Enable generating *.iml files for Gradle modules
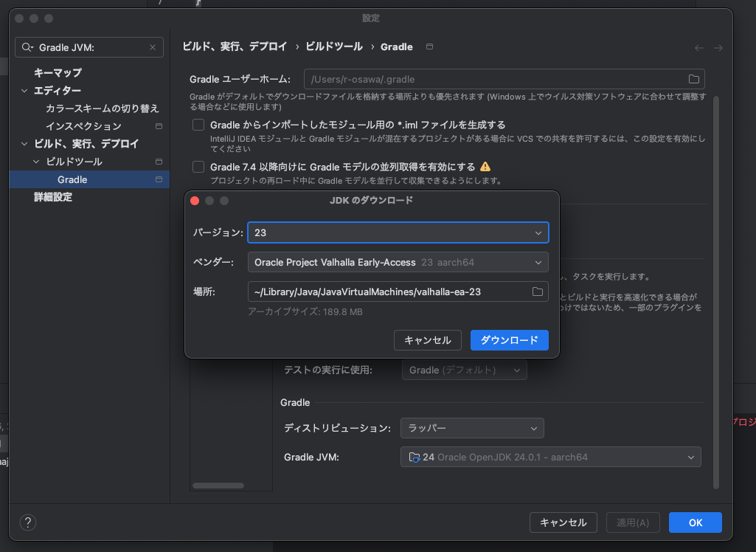 tap(198, 125)
